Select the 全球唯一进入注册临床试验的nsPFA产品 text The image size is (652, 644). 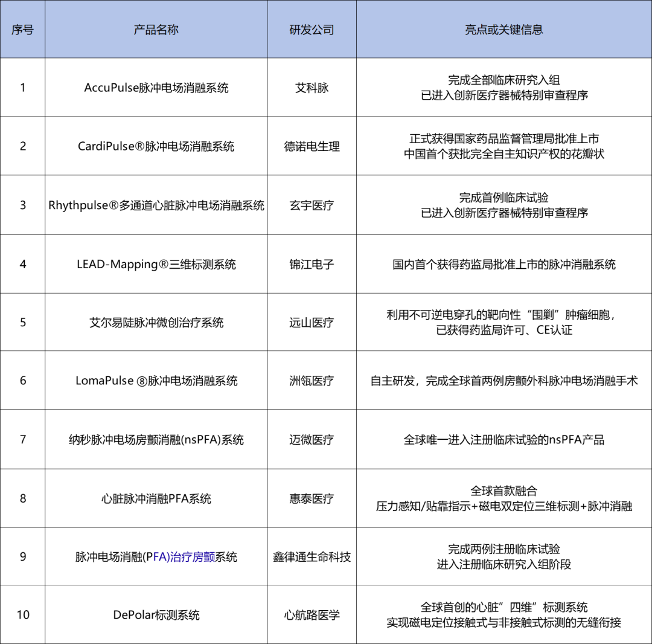pos(503,439)
